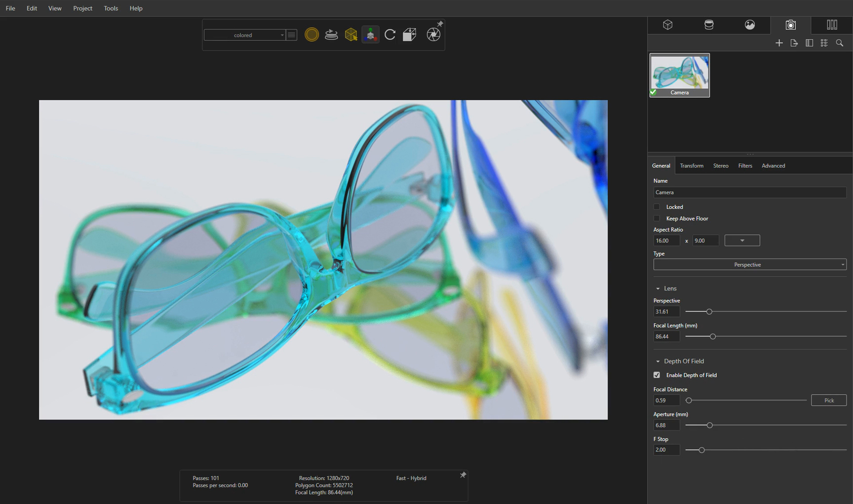Select the Move gizmo tool in the toolbar

pos(370,35)
